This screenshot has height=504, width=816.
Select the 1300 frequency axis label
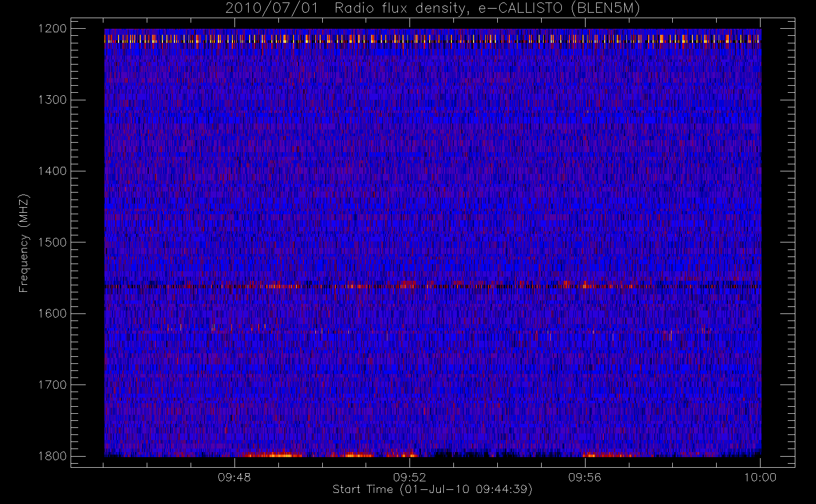(52, 100)
